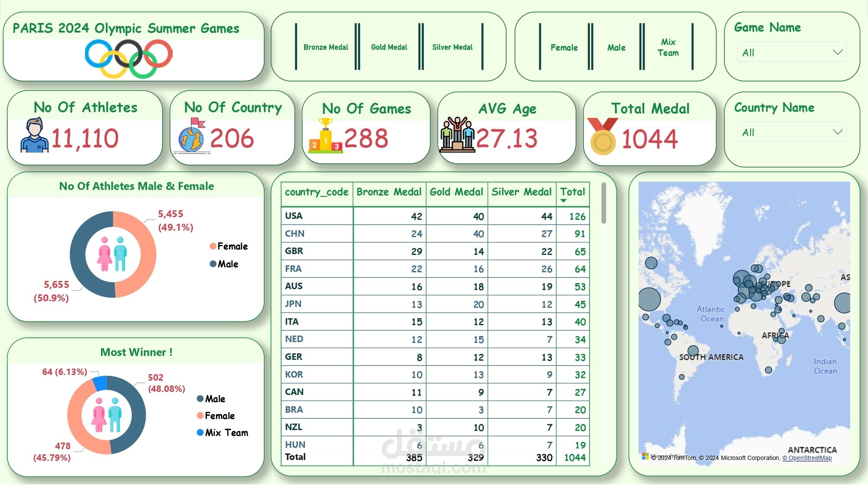Click the 206 country count value

click(232, 139)
